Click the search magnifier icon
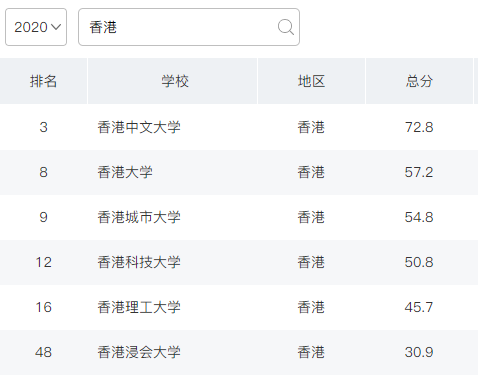This screenshot has height=376, width=478. (286, 27)
